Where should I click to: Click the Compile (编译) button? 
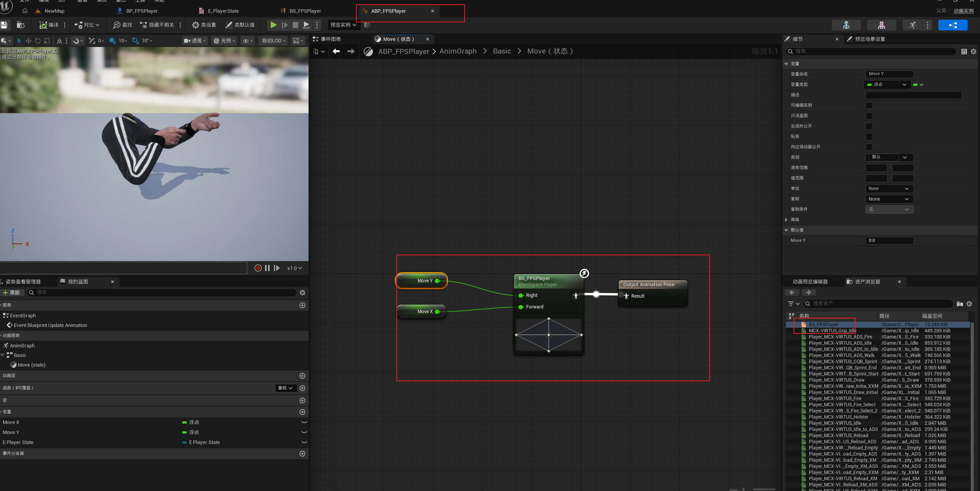tap(49, 25)
